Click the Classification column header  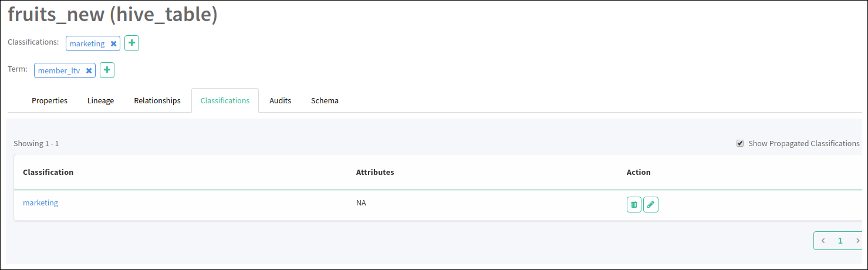[x=48, y=172]
